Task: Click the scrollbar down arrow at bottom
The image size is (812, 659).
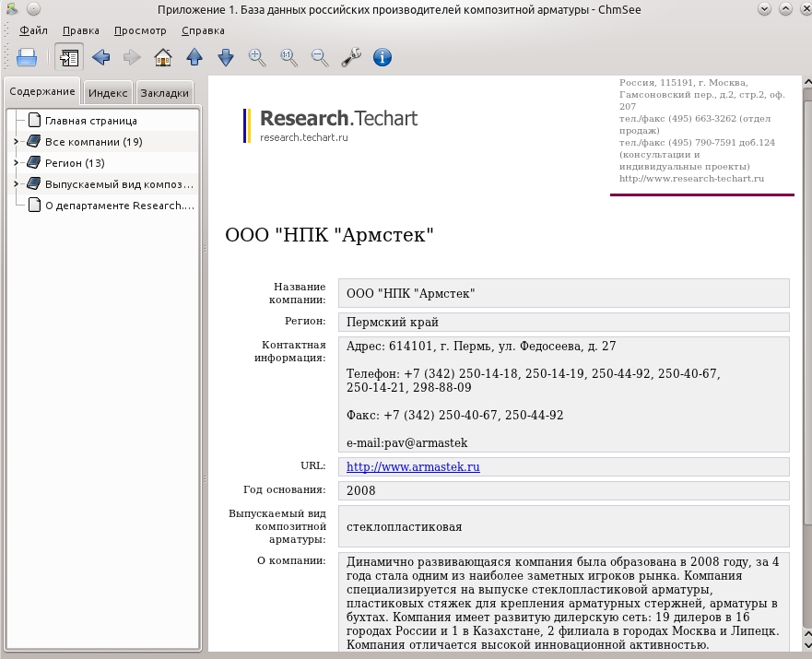Action: click(x=807, y=645)
